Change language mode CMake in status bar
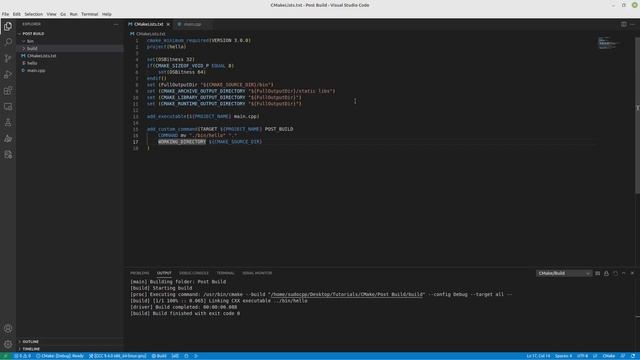The height and width of the screenshot is (360, 640). pos(609,356)
